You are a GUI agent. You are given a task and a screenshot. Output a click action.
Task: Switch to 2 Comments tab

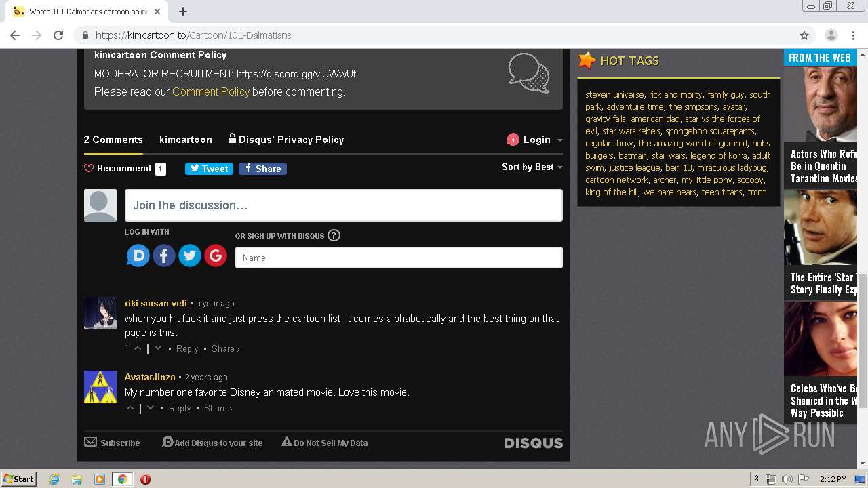click(113, 140)
